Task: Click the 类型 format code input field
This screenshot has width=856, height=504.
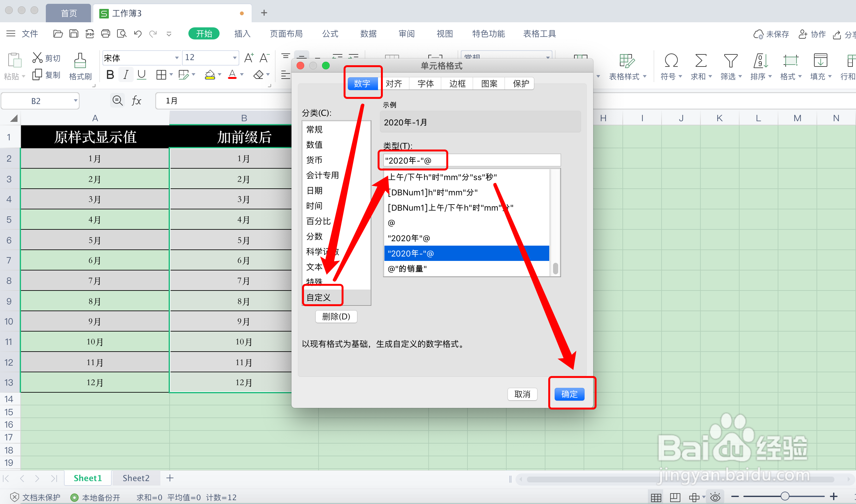Action: 472,160
